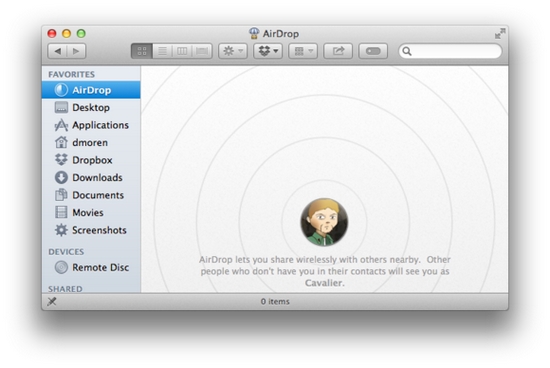Open the Dropbox toolbar menu
550x368 pixels.
pyautogui.click(x=268, y=51)
